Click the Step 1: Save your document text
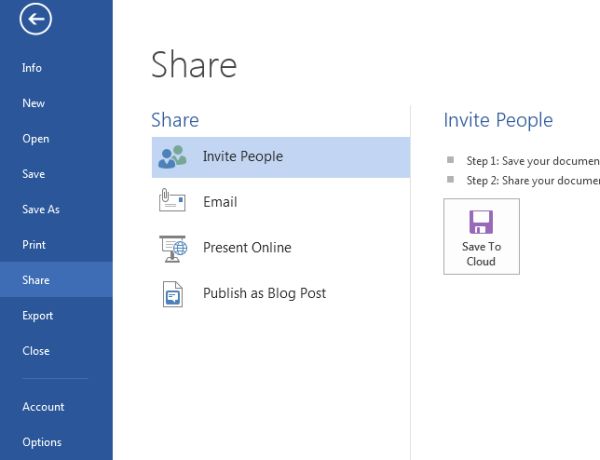Viewport: 600px width, 460px height. pyautogui.click(x=533, y=161)
